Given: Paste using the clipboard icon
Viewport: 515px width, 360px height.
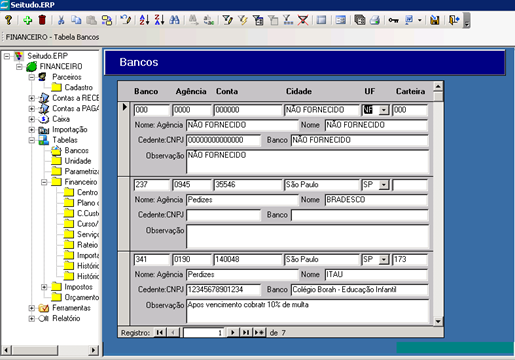Looking at the screenshot, I should coord(91,20).
